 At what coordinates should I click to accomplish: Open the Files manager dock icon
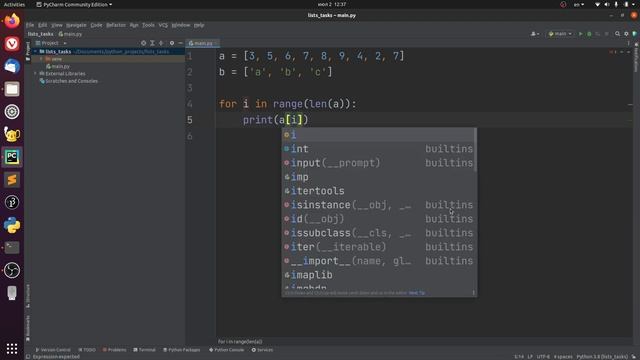pyautogui.click(x=12, y=89)
